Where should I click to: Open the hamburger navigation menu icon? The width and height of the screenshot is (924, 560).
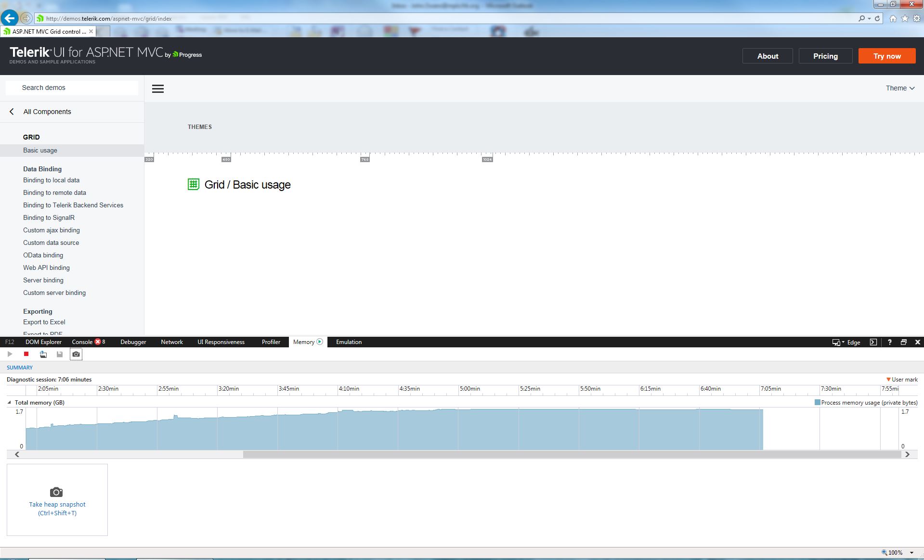click(158, 89)
